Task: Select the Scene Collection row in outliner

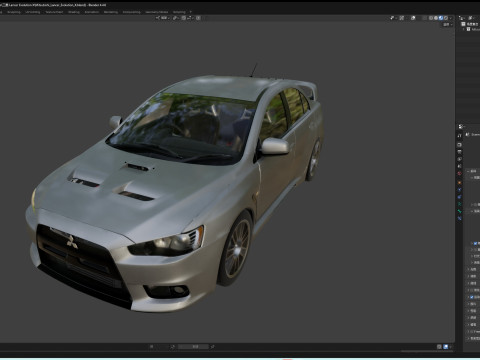Action: click(470, 24)
